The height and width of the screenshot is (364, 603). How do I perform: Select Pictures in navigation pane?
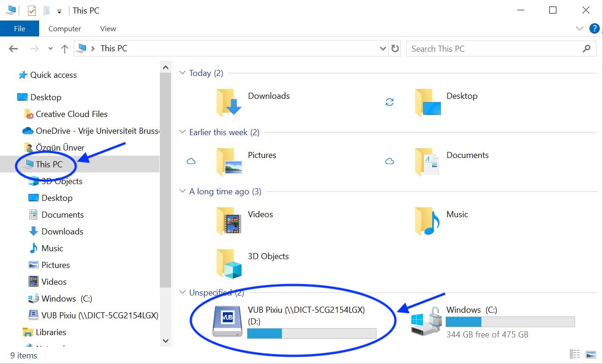pos(55,265)
